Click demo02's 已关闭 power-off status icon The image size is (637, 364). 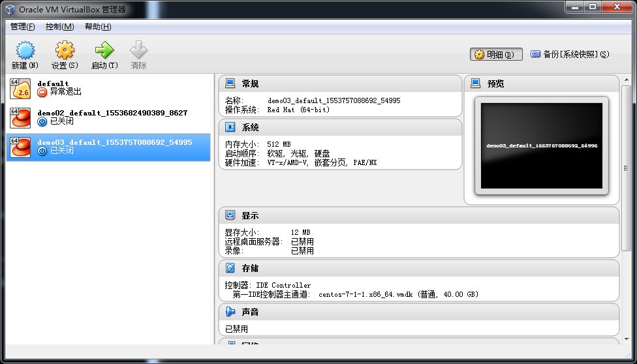pos(42,121)
